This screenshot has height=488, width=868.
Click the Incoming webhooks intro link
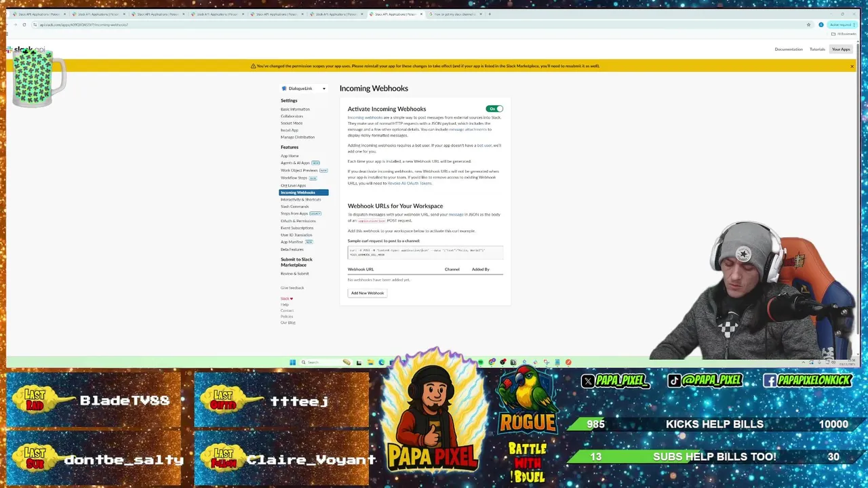(365, 117)
